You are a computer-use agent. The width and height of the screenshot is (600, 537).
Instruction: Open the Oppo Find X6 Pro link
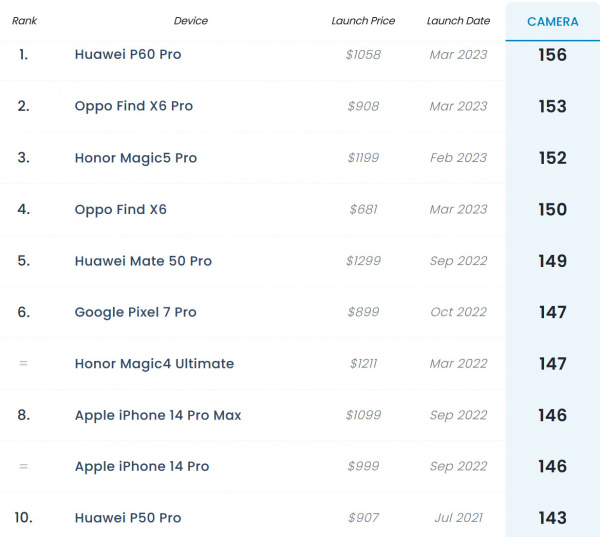click(134, 106)
